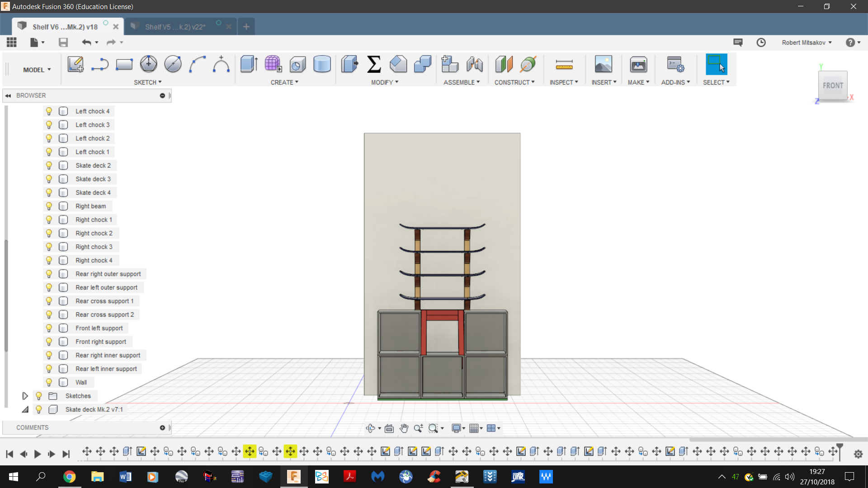Collapse the Skate deck Mk.2 v7:1 component
868x488 pixels.
pyautogui.click(x=25, y=409)
